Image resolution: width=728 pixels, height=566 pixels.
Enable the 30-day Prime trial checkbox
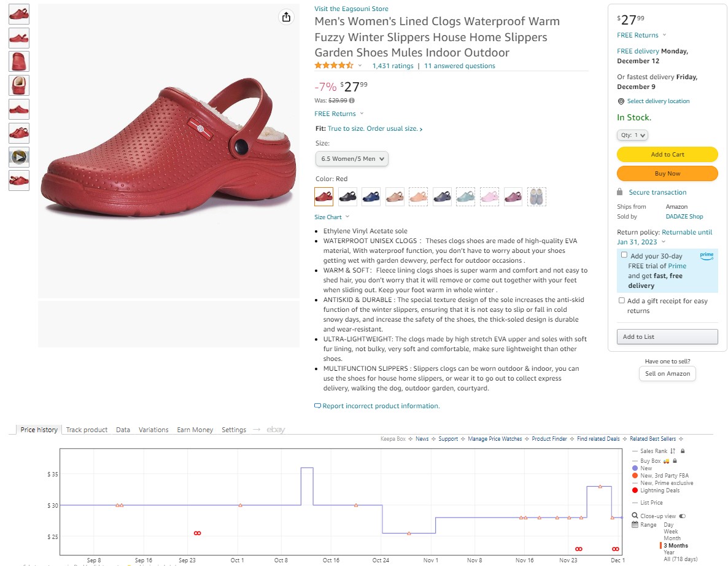pos(624,255)
